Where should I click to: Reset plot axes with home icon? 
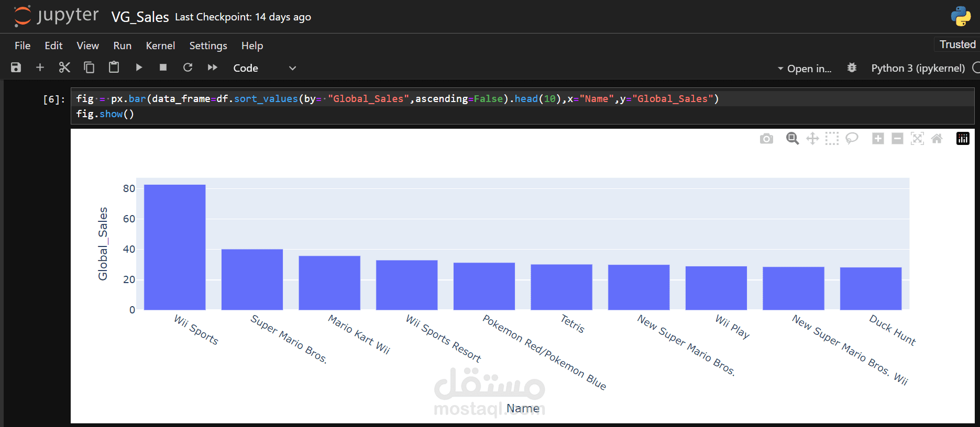point(937,138)
